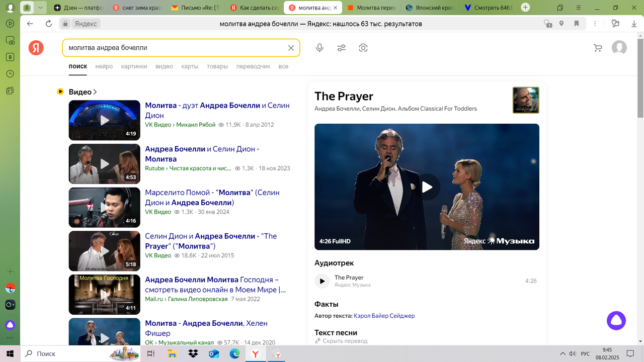This screenshot has width=644, height=362.
Task: Bookmark this page with the flag icon
Action: coord(577,24)
